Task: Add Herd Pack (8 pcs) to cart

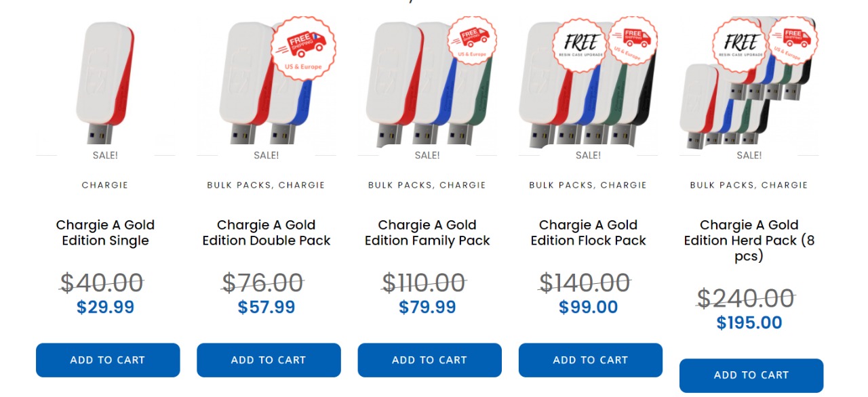Action: [x=751, y=375]
